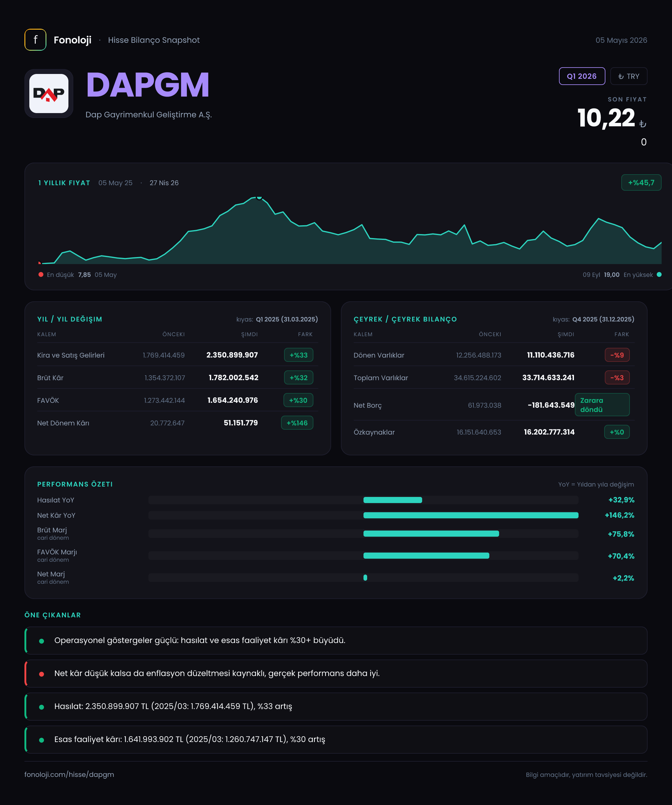Image resolution: width=672 pixels, height=805 pixels.
Task: Click the peak marker on price chart
Action: tap(259, 197)
